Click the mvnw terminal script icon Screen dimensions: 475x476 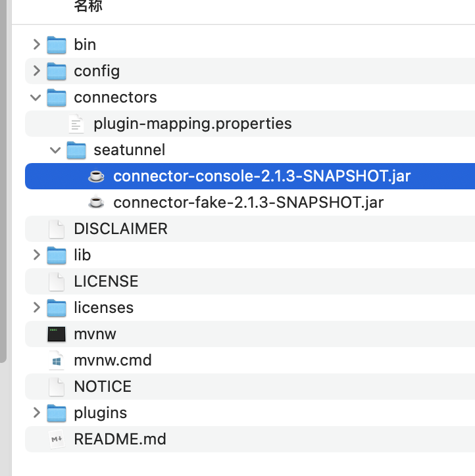[x=57, y=334]
